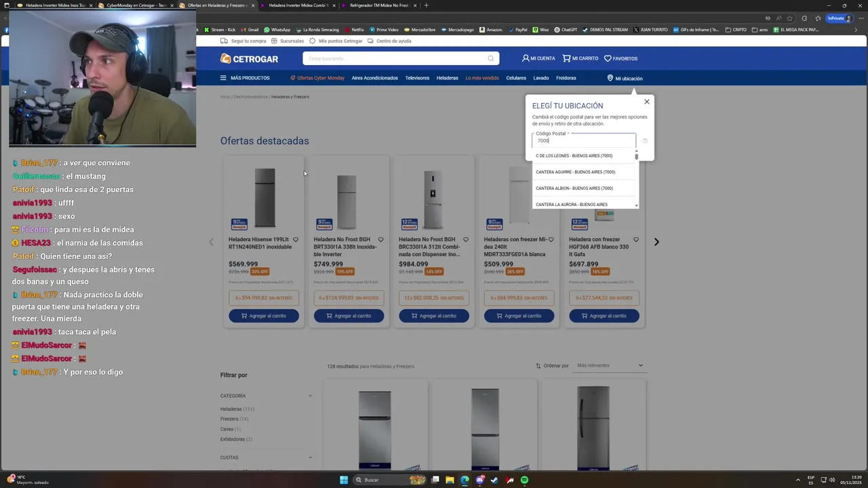868x488 pixels.
Task: Open Netflix bookmark
Action: 354,30
